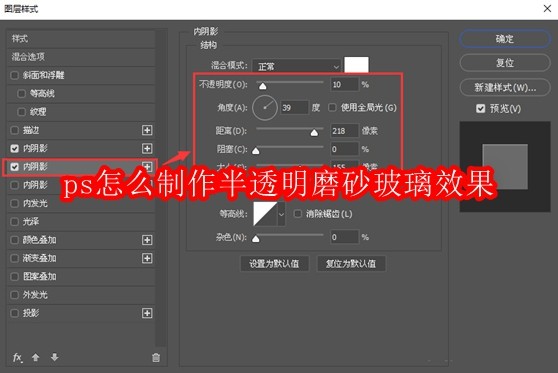Uncheck the first checked 内阴影 checkbox
This screenshot has width=558, height=373.
coord(15,148)
